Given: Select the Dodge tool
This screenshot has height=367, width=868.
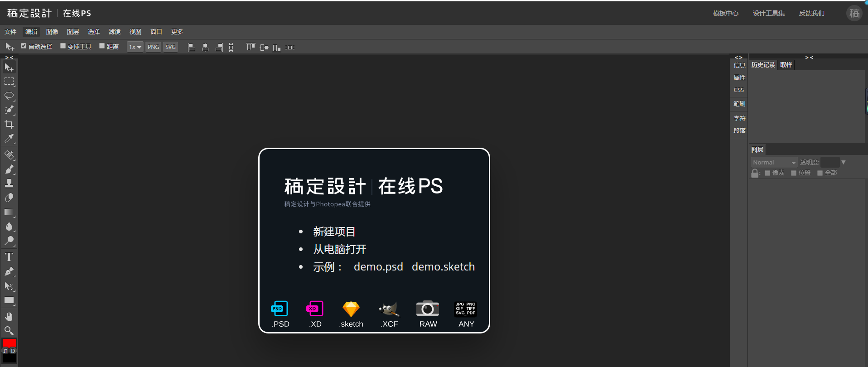Looking at the screenshot, I should tap(9, 241).
